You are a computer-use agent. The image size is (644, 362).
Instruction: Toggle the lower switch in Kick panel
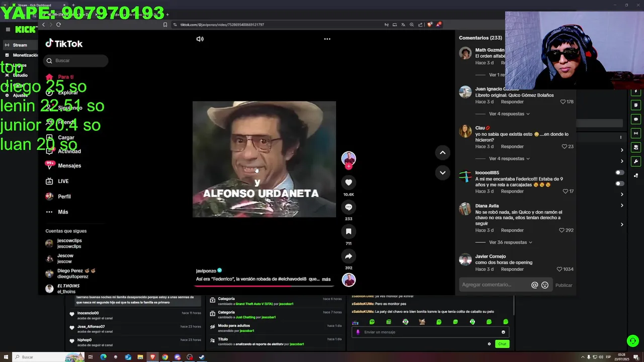(x=620, y=184)
